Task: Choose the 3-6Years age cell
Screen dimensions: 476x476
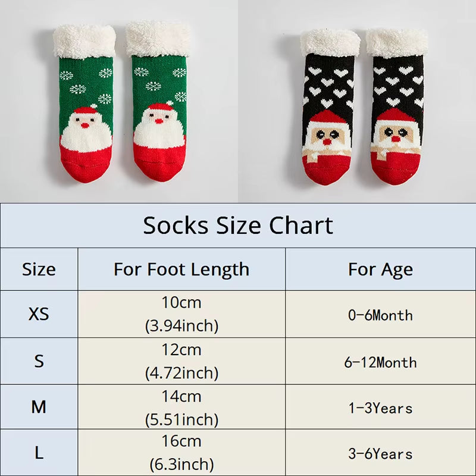Action: (380, 453)
